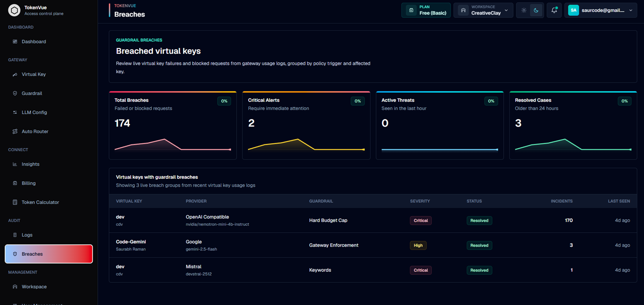Open Workspace management page
644x305 pixels.
click(x=48, y=287)
